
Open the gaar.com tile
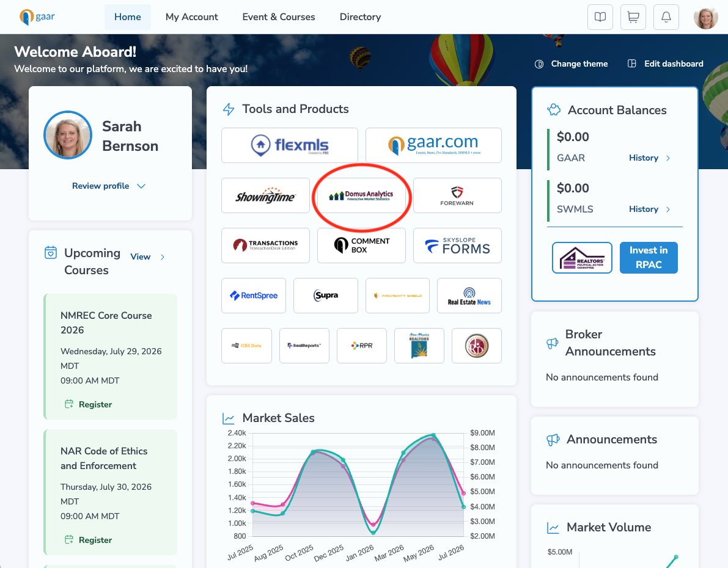[x=433, y=145]
